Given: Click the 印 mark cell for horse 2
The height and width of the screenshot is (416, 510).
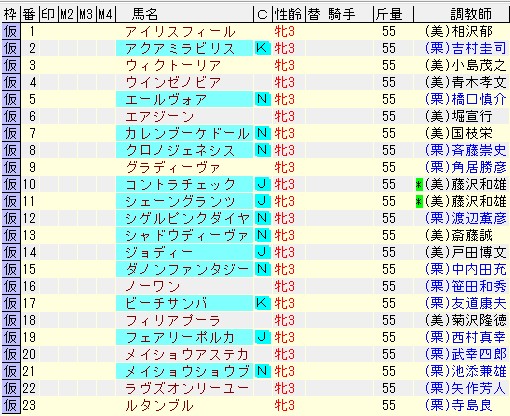Looking at the screenshot, I should (x=49, y=49).
